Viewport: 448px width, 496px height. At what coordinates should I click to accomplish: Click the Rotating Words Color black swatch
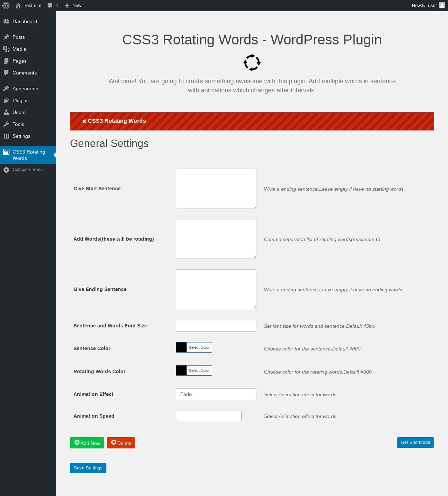click(x=181, y=370)
